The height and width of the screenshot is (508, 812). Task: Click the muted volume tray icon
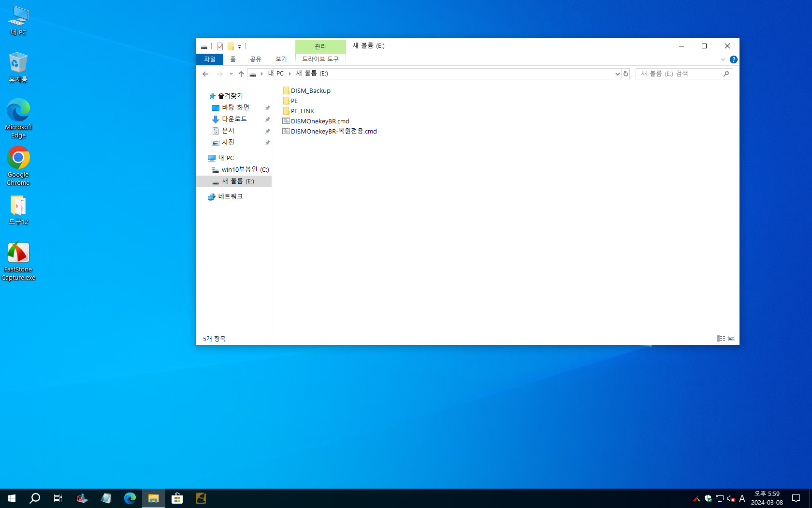pos(731,498)
